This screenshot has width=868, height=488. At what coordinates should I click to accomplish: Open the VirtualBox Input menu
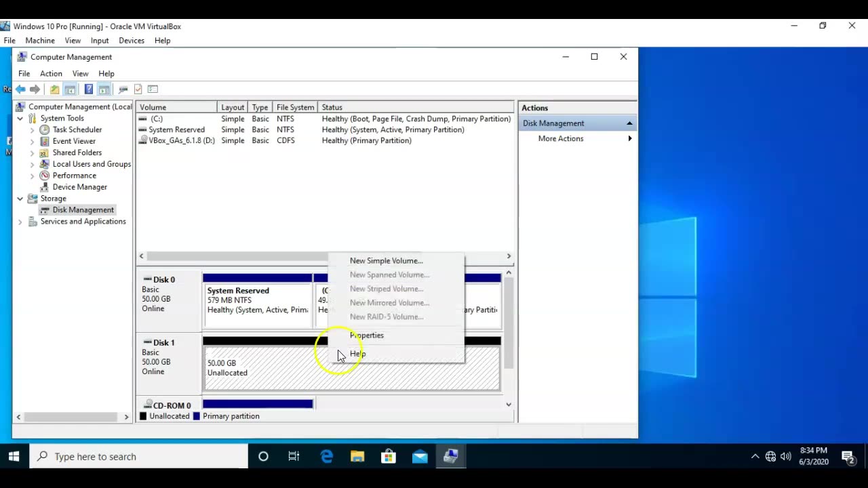[x=100, y=41]
